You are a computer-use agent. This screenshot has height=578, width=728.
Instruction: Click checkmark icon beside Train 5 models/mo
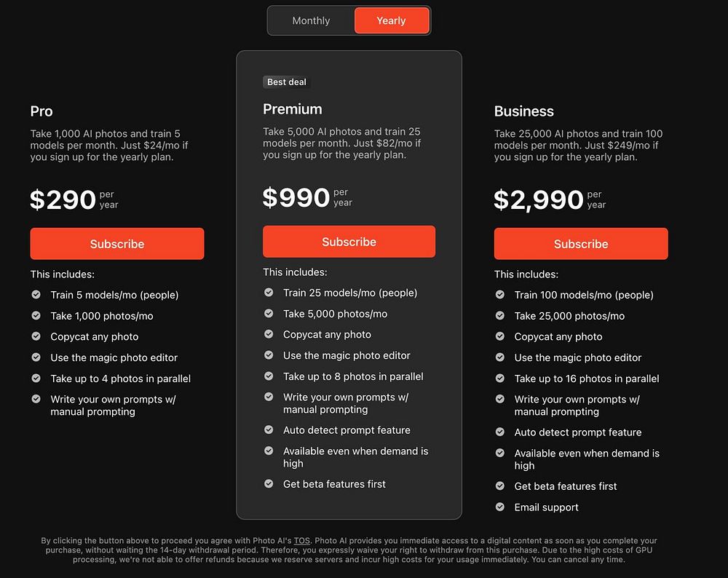pos(36,294)
